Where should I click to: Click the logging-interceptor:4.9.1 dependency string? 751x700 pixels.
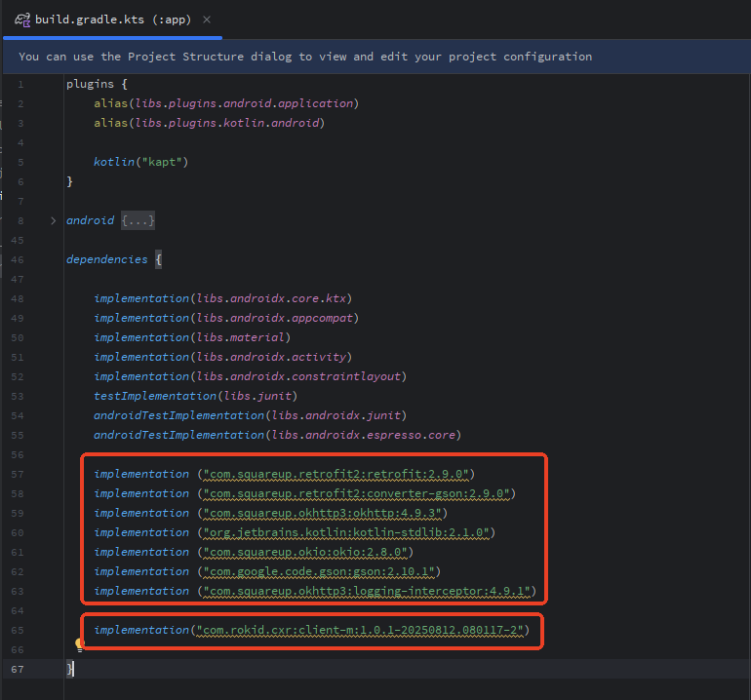[x=367, y=592]
